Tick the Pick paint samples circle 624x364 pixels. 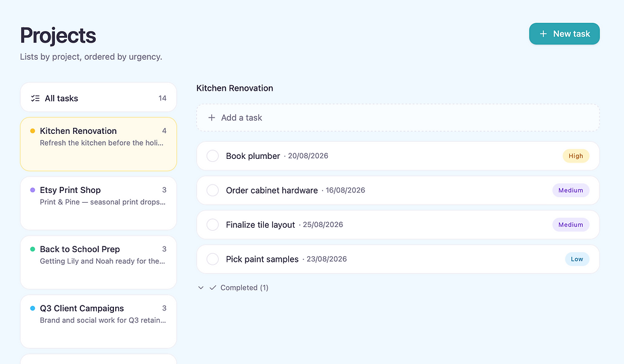coord(213,259)
